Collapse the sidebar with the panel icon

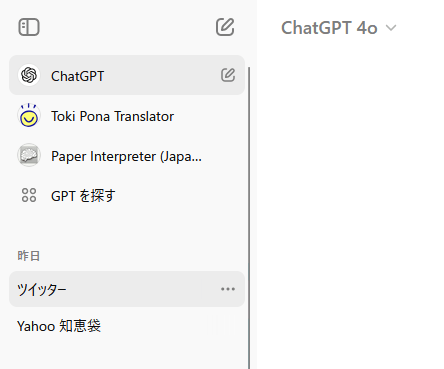pos(29,27)
